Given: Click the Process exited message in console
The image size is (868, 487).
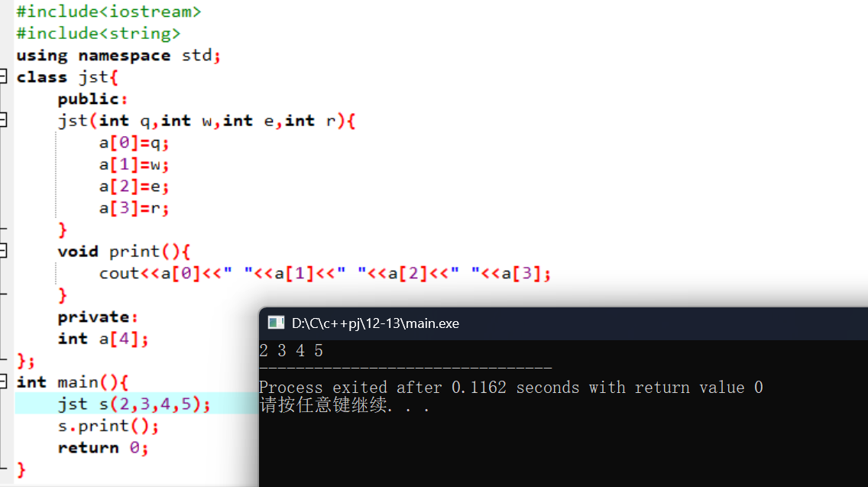Looking at the screenshot, I should tap(511, 388).
